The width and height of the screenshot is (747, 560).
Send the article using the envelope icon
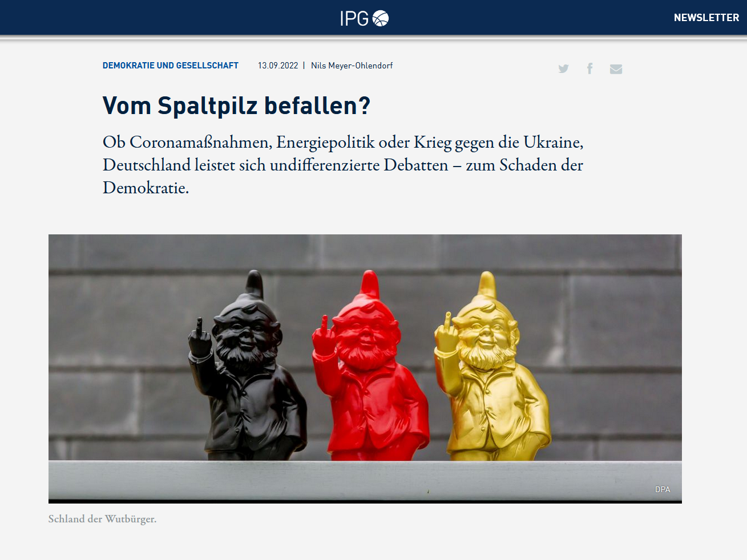point(616,69)
